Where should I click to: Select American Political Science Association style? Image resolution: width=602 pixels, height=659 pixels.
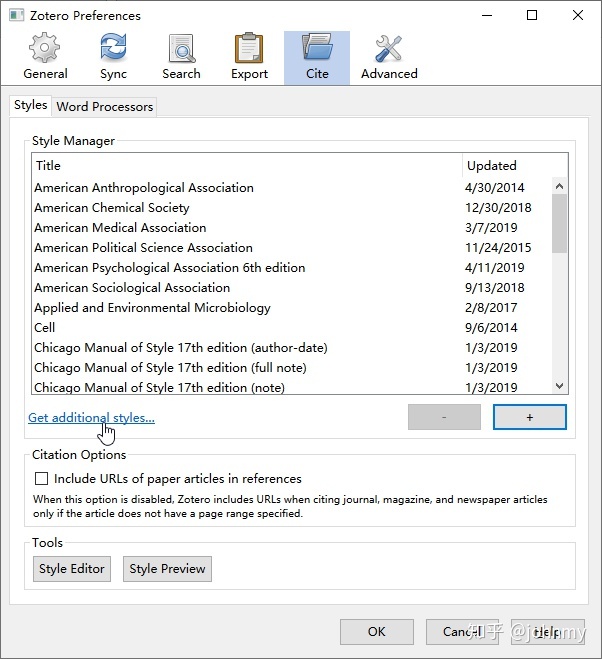[x=292, y=248]
